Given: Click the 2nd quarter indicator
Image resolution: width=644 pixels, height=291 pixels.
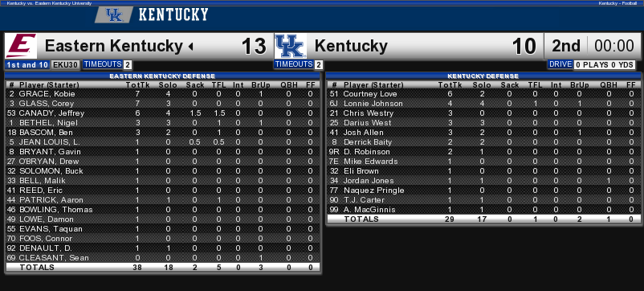Looking at the screenshot, I should [x=565, y=46].
